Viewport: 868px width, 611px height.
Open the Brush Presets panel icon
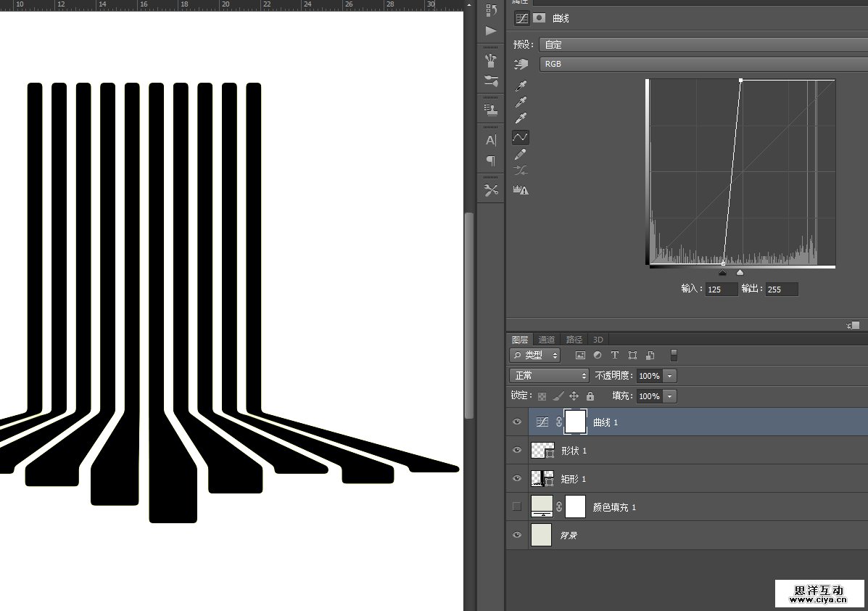pos(491,60)
